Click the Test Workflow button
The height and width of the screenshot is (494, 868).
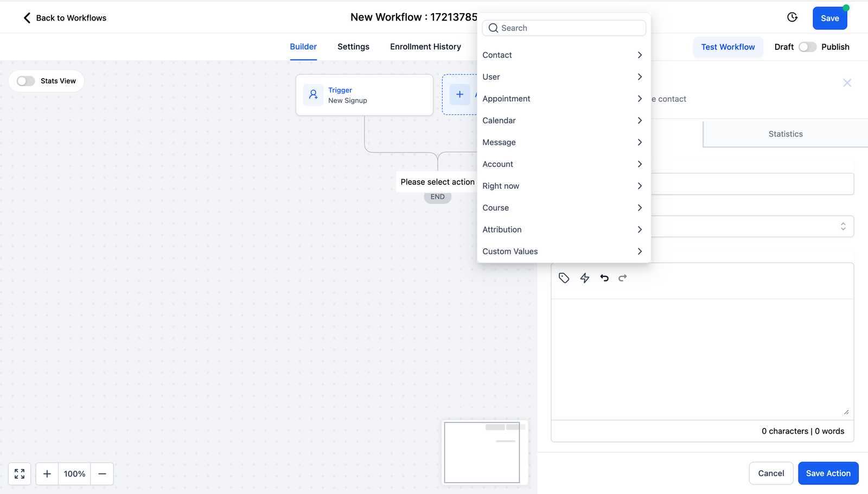[727, 47]
